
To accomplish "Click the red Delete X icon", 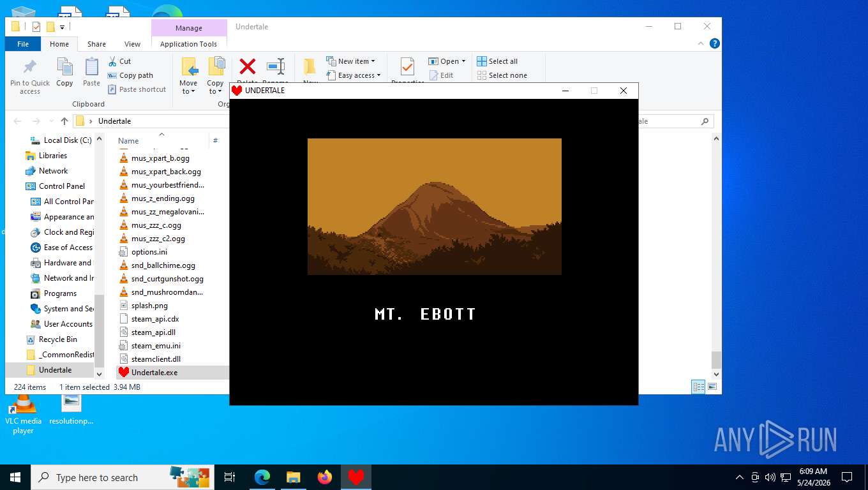I will (x=248, y=66).
